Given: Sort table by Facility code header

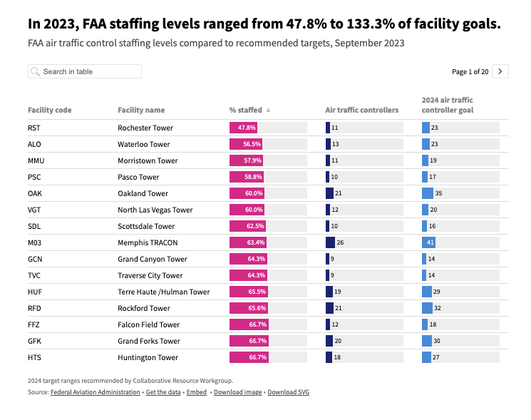Looking at the screenshot, I should point(50,110).
